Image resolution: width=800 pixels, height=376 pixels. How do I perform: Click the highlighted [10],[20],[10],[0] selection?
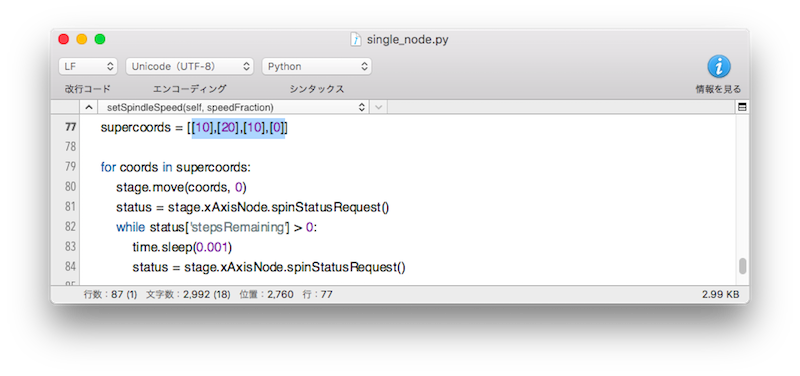pos(238,128)
